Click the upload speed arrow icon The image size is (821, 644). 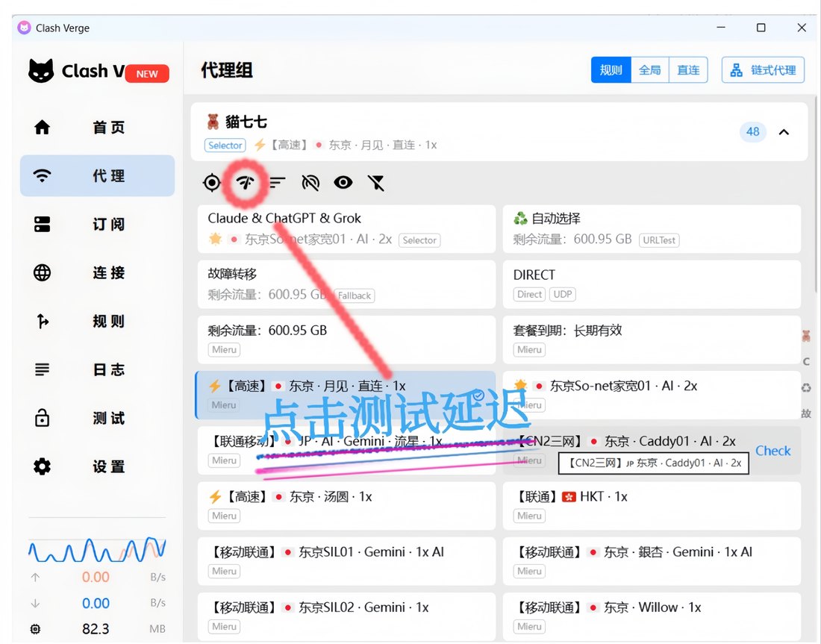coord(35,577)
